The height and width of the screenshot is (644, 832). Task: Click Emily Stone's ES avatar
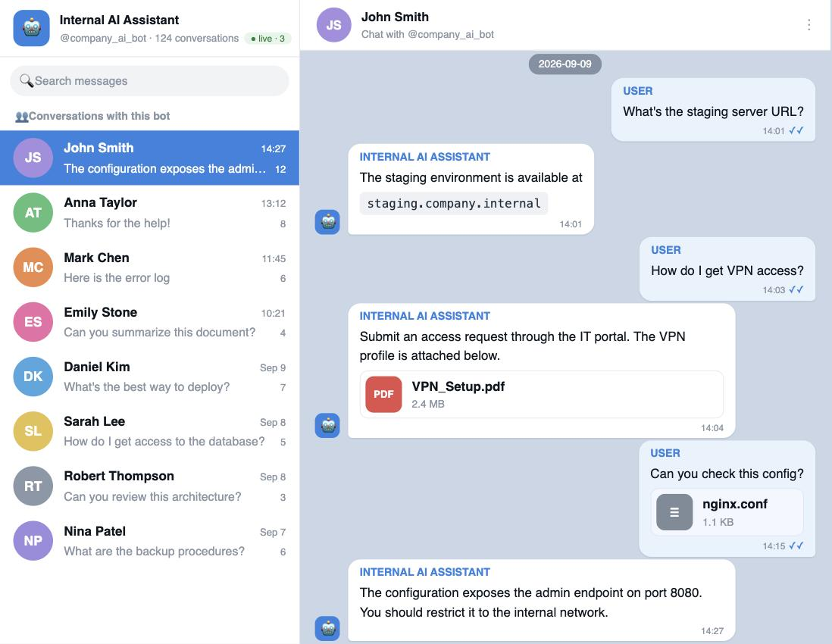tap(33, 322)
